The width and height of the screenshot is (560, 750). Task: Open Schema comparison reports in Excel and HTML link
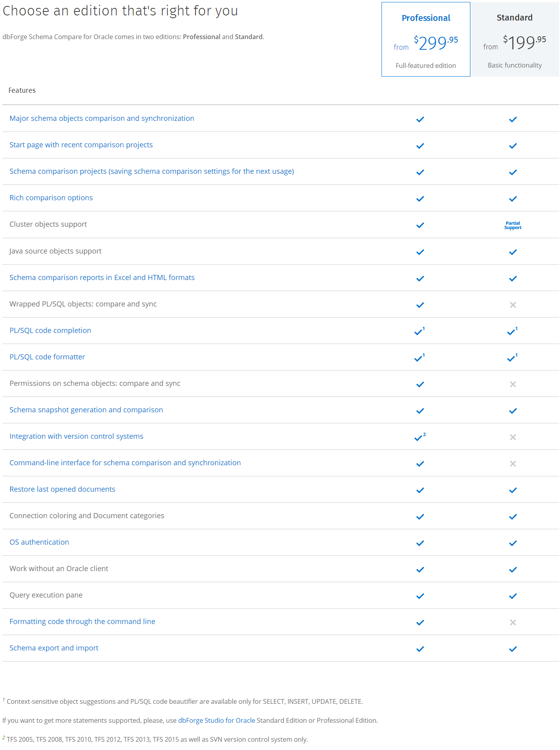coord(102,277)
